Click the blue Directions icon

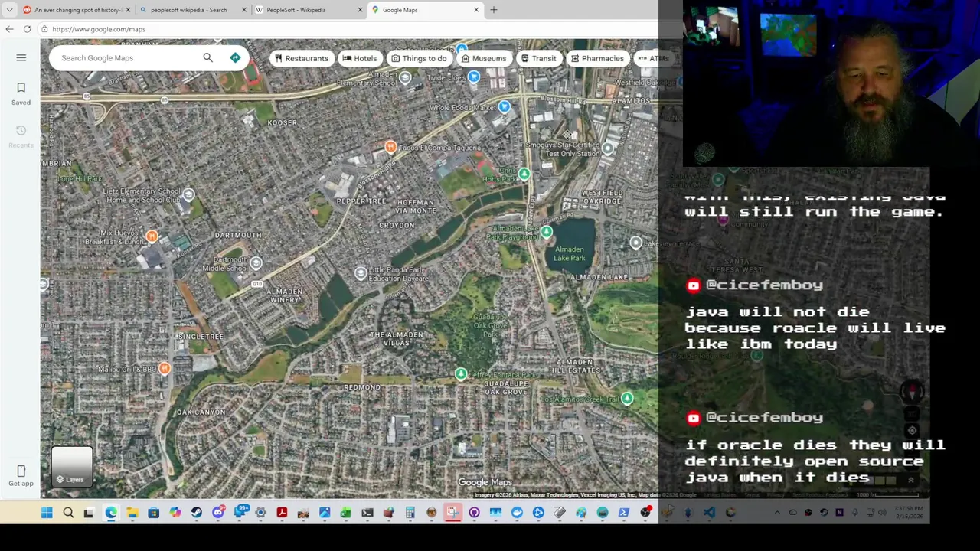(x=235, y=57)
